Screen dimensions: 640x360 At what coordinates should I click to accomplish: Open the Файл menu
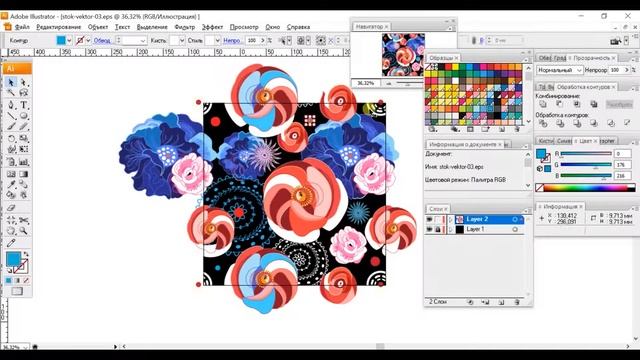pos(22,27)
